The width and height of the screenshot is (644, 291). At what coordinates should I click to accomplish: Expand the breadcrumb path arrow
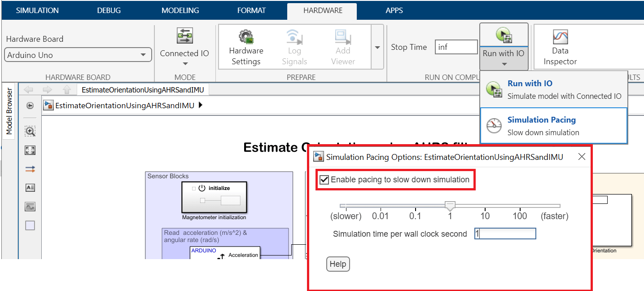pyautogui.click(x=200, y=106)
